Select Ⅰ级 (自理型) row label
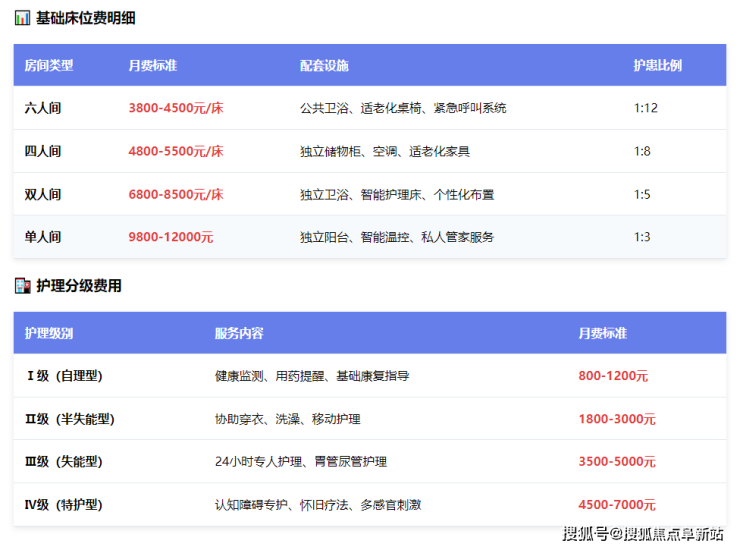This screenshot has width=740, height=550. point(64,376)
